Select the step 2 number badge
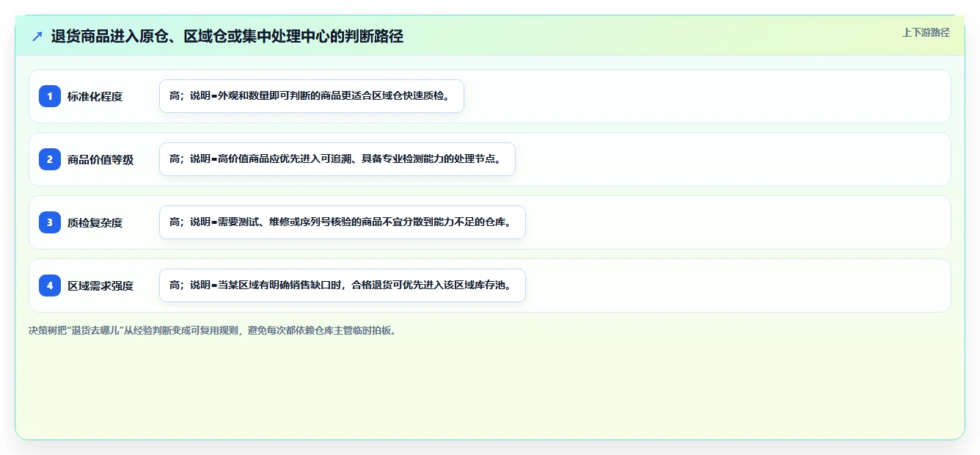980x455 pixels. [50, 159]
